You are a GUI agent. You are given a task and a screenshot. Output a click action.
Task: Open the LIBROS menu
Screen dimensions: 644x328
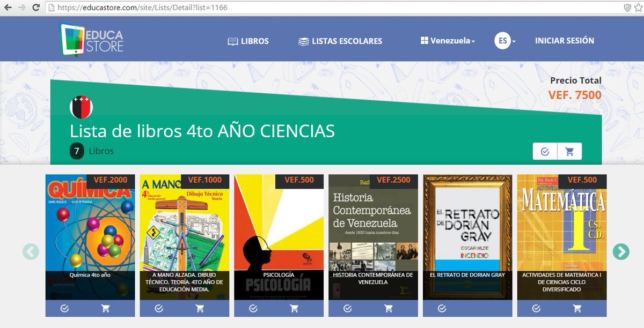[248, 41]
